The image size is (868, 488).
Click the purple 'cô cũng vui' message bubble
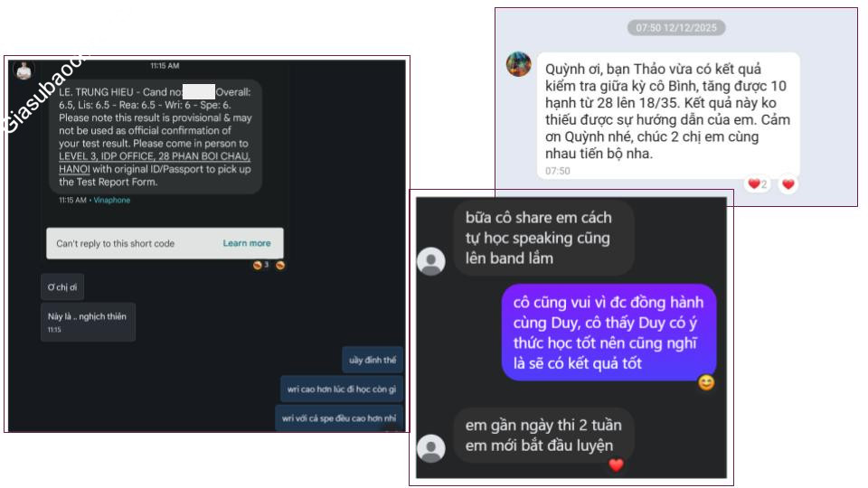[x=609, y=333]
